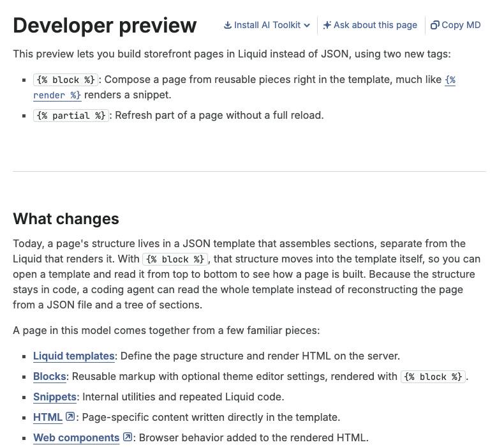504x447 pixels.
Task: Open the HTML external link
Action: point(48,417)
